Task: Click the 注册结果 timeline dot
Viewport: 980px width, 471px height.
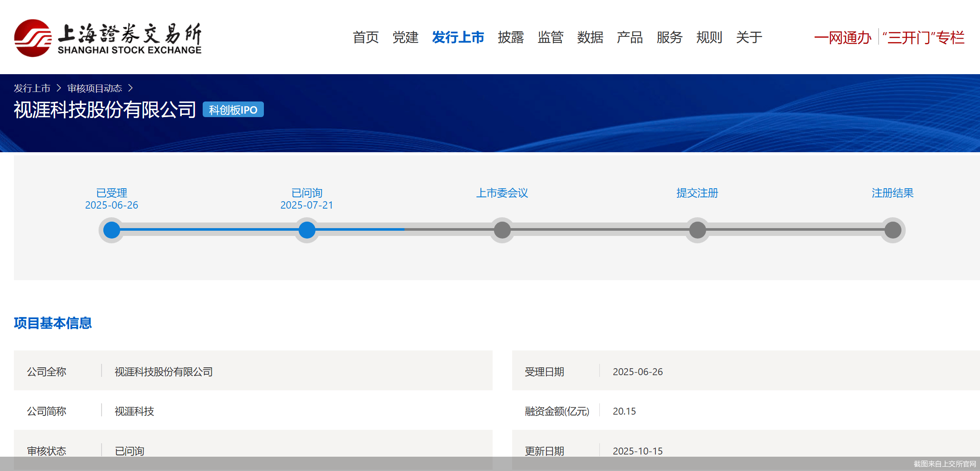Action: tap(893, 230)
